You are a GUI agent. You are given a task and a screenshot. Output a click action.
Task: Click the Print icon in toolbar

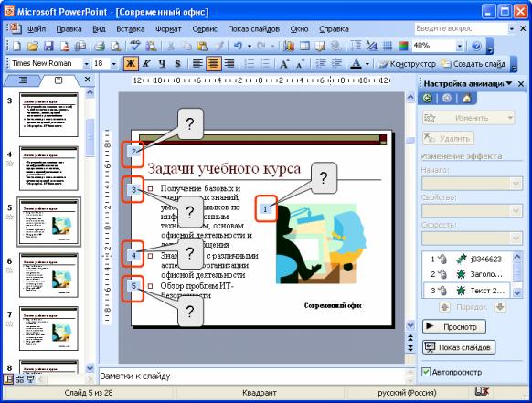(100, 46)
